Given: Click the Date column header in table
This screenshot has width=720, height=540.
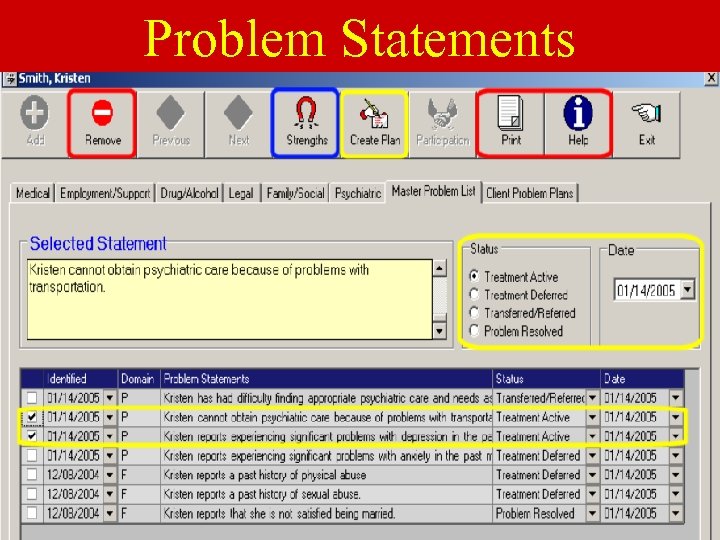Looking at the screenshot, I should pos(642,379).
